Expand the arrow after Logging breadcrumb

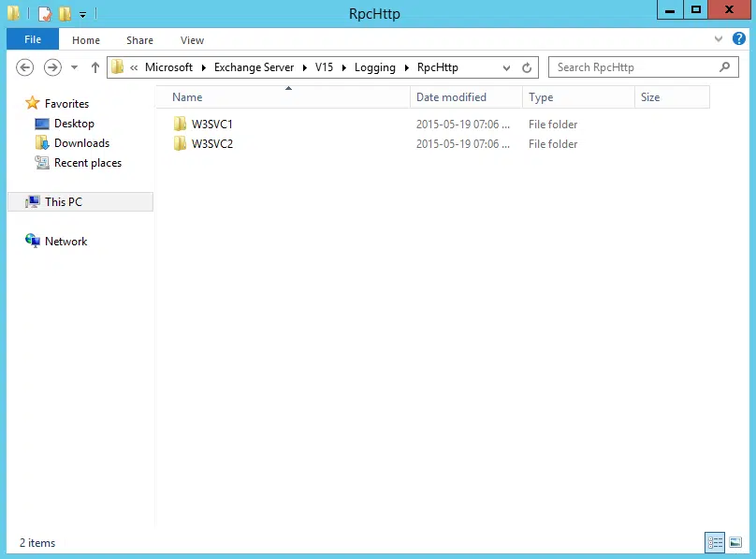[x=406, y=68]
